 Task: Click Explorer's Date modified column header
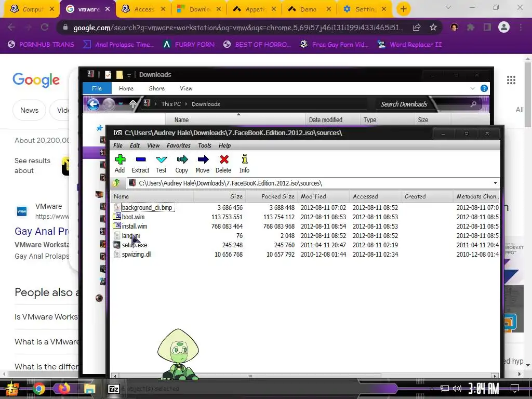pos(332,120)
